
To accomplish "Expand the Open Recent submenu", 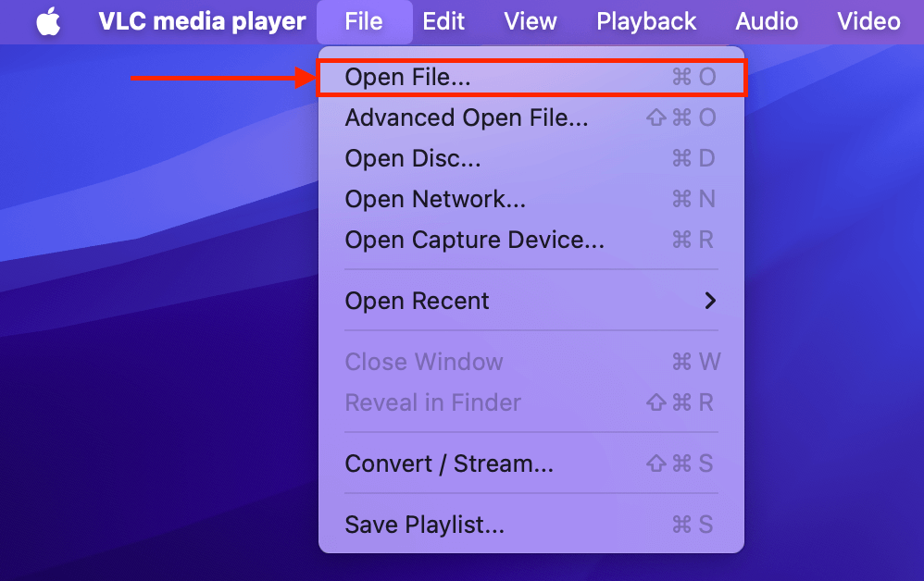I will click(x=531, y=301).
